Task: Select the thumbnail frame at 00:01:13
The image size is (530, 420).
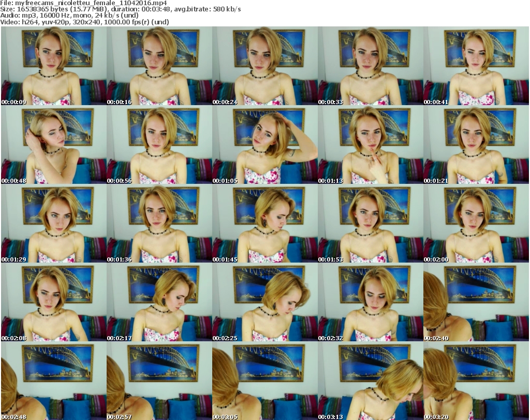Action: tap(371, 144)
